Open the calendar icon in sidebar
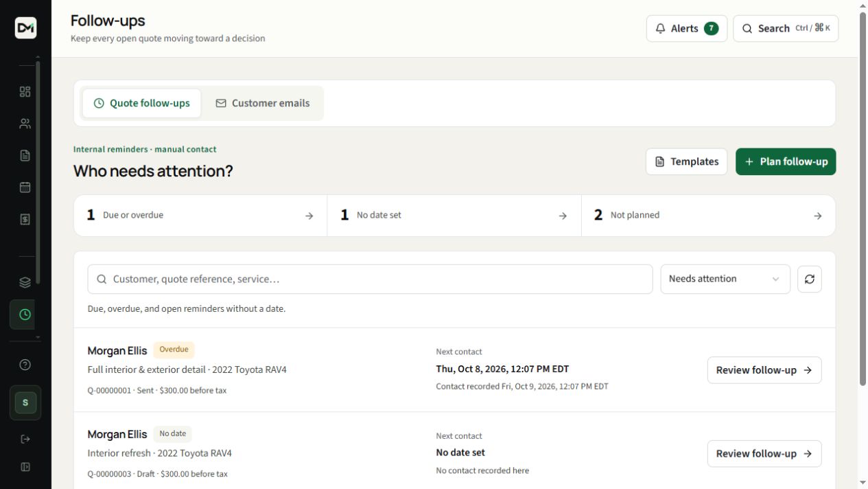The width and height of the screenshot is (868, 489). (x=25, y=187)
